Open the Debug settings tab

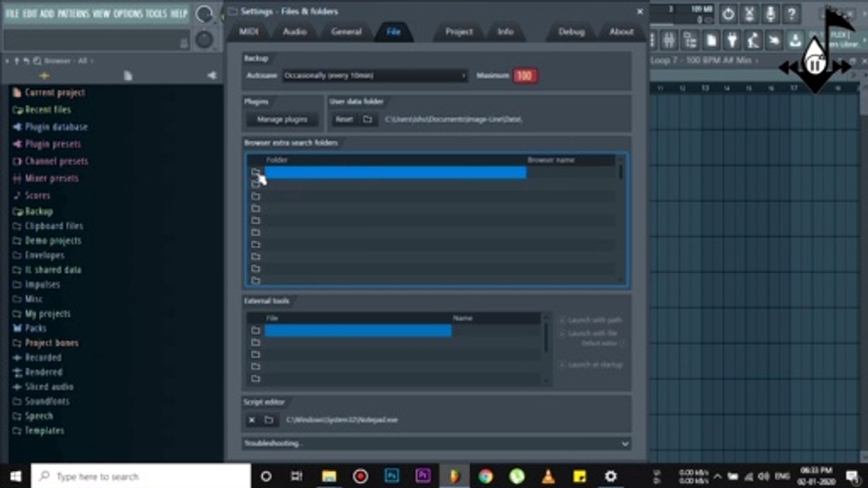coord(571,31)
